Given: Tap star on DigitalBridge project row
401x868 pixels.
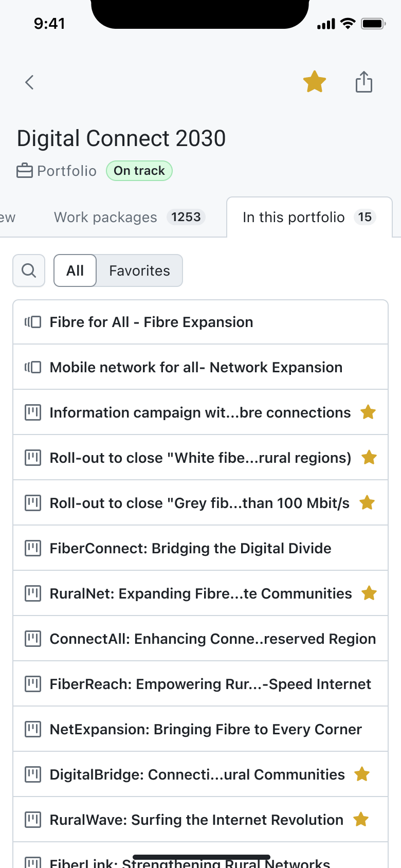Looking at the screenshot, I should click(x=362, y=774).
